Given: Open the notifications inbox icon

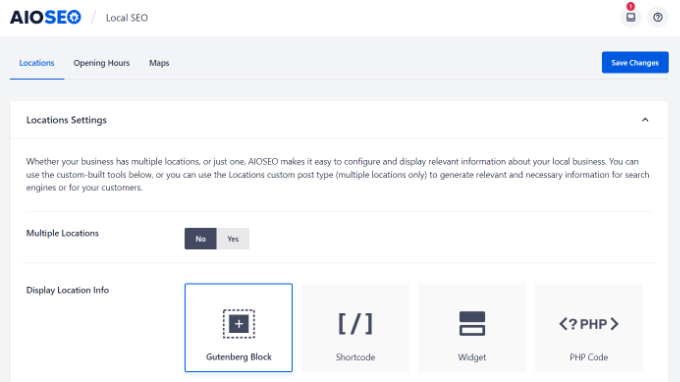Looking at the screenshot, I should [631, 18].
